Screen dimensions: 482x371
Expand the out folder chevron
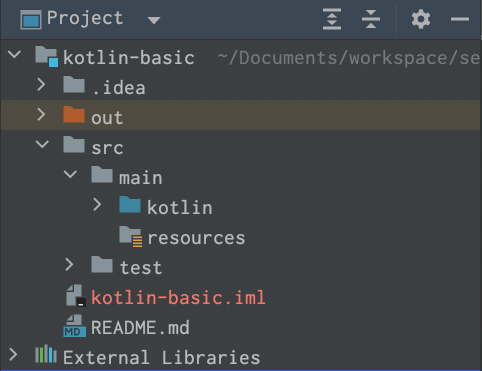(41, 114)
